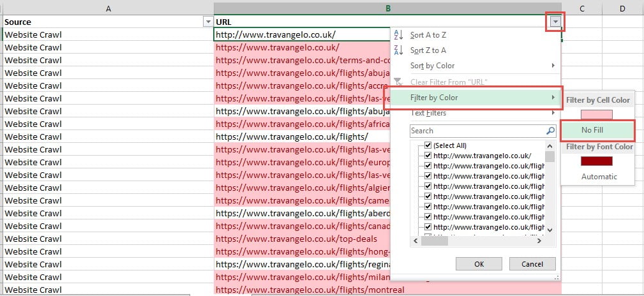Pick the pink cell color swatch
This screenshot has height=296, width=644.
(596, 115)
